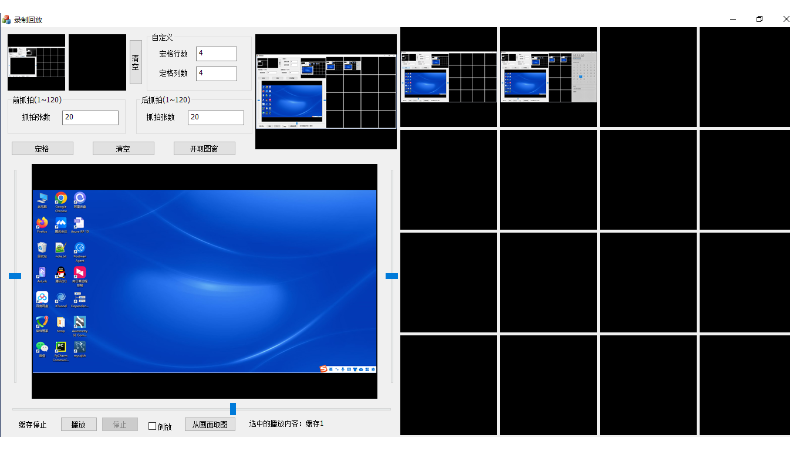Click the 后抓拍(1~120) group label
Viewport: 790px width, 450px height.
pyautogui.click(x=166, y=100)
